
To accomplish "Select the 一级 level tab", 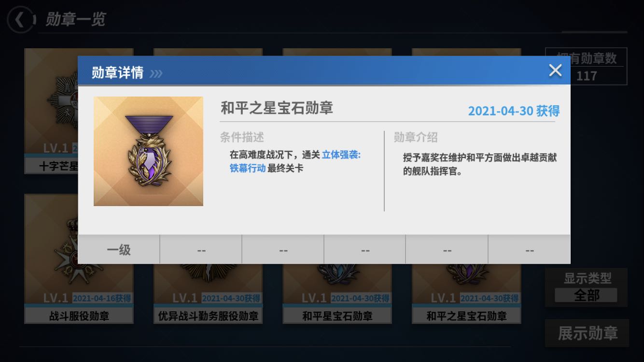I will point(119,250).
